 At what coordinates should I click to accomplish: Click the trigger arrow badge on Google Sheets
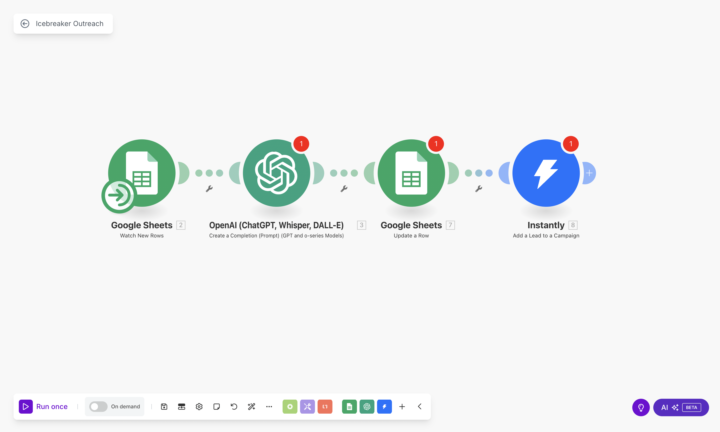[118, 196]
